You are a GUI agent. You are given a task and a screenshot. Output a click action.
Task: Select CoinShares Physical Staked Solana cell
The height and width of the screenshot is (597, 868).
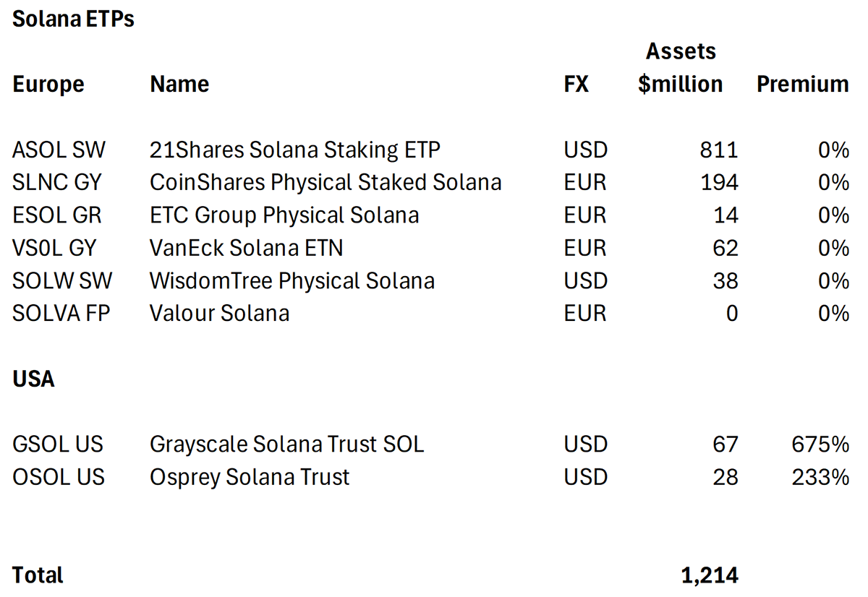point(325,183)
